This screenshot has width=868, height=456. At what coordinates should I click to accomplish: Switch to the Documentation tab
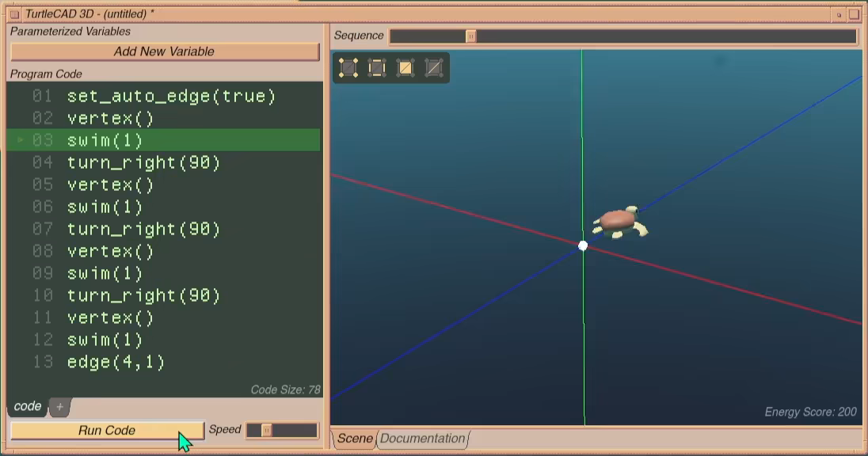pyautogui.click(x=423, y=439)
